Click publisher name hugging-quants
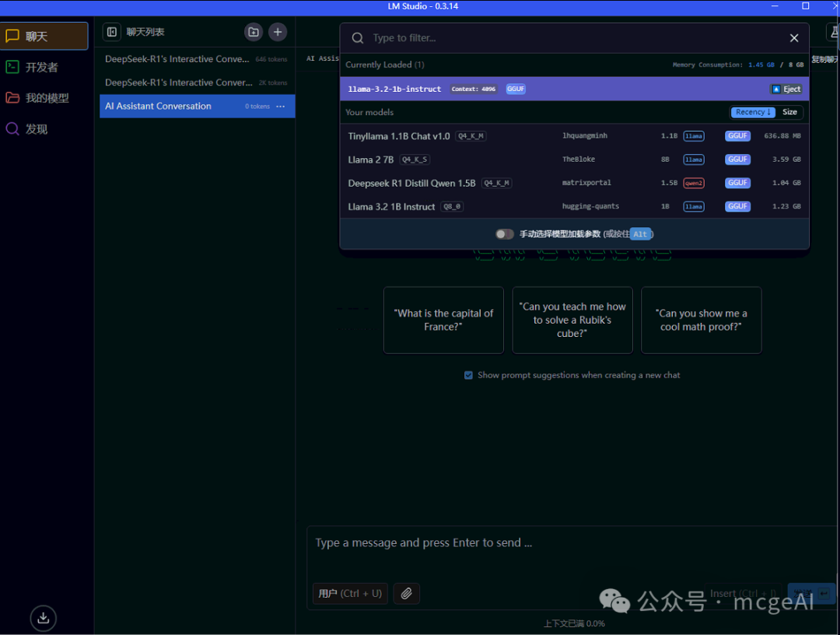This screenshot has height=635, width=840. (590, 206)
